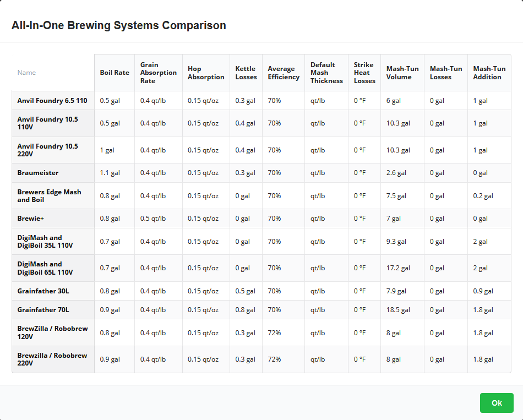Select DigiBoil 65L mash-tun volume 17.2 gal
This screenshot has height=420, width=523.
point(398,268)
